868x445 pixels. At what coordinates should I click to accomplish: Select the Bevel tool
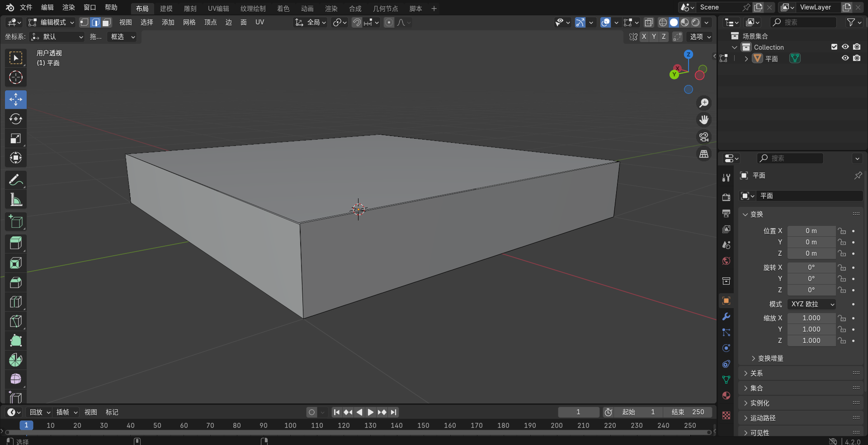[x=16, y=282]
